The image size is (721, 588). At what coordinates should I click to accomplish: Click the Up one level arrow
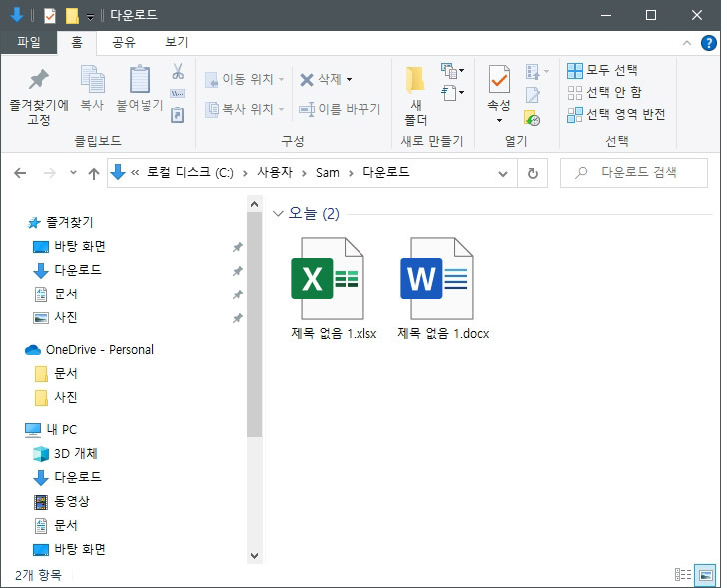94,174
